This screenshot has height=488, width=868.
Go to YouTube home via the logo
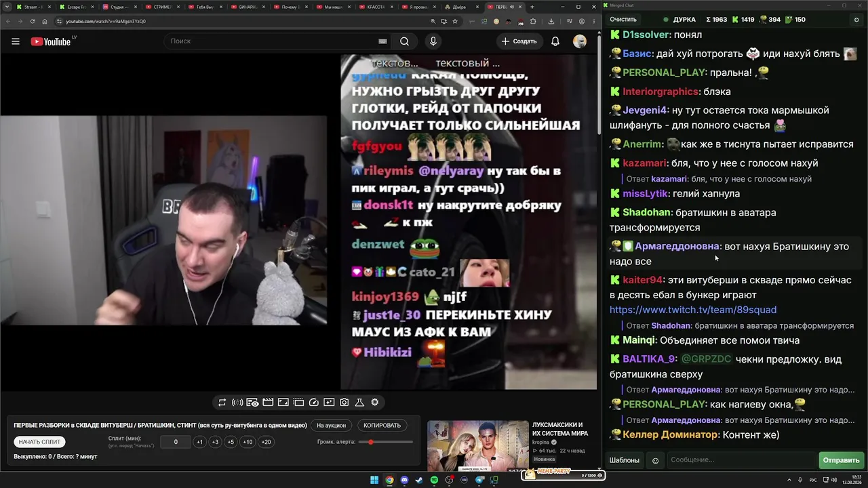51,41
